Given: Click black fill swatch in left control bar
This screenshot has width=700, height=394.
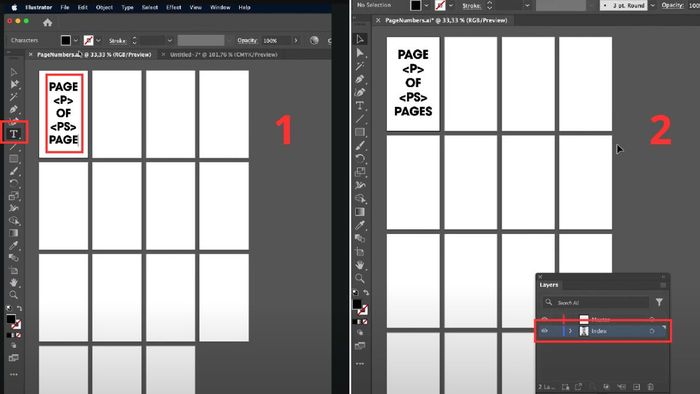Looking at the screenshot, I should coord(66,41).
